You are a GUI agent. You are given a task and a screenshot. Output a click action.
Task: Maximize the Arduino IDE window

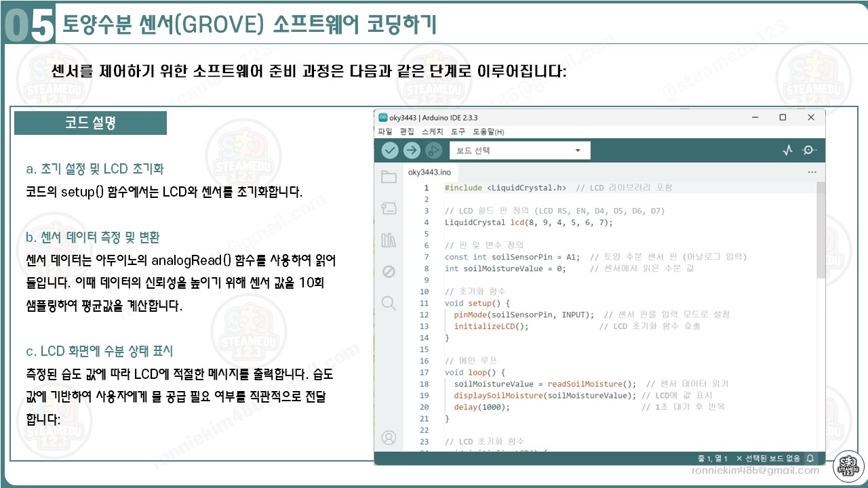pyautogui.click(x=783, y=117)
